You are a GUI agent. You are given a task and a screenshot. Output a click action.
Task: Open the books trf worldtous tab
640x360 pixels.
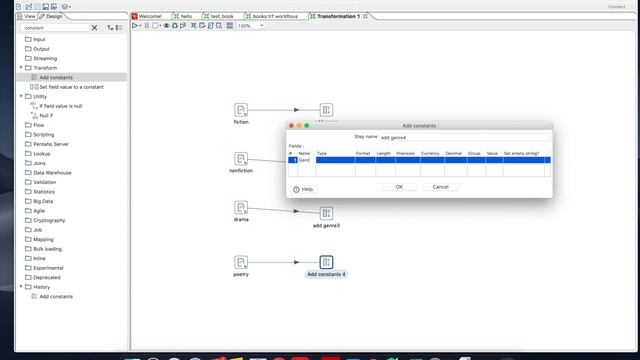[x=272, y=16]
